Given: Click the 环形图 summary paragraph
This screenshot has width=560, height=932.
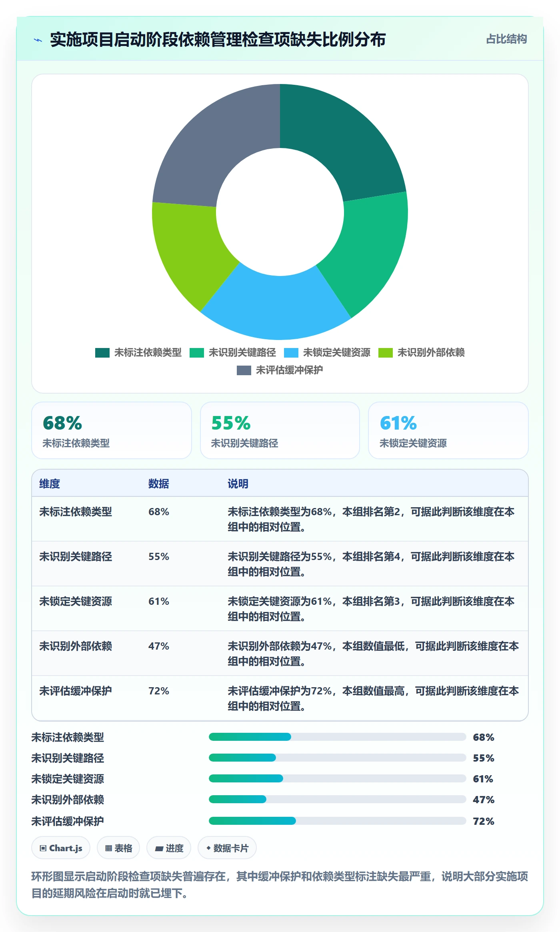Looking at the screenshot, I should [x=280, y=885].
